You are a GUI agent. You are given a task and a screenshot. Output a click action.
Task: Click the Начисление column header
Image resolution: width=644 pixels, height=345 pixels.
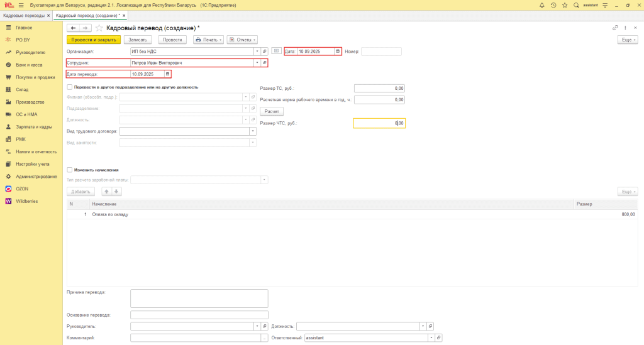331,204
